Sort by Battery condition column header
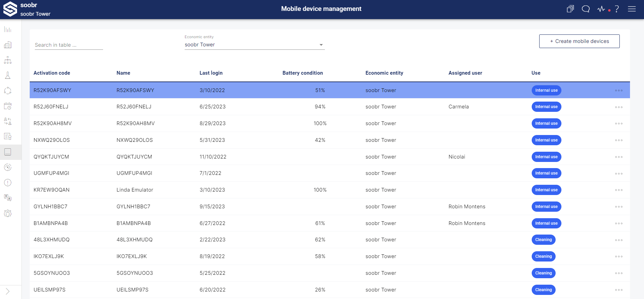Viewport: 644px width, 299px height. pyautogui.click(x=302, y=73)
